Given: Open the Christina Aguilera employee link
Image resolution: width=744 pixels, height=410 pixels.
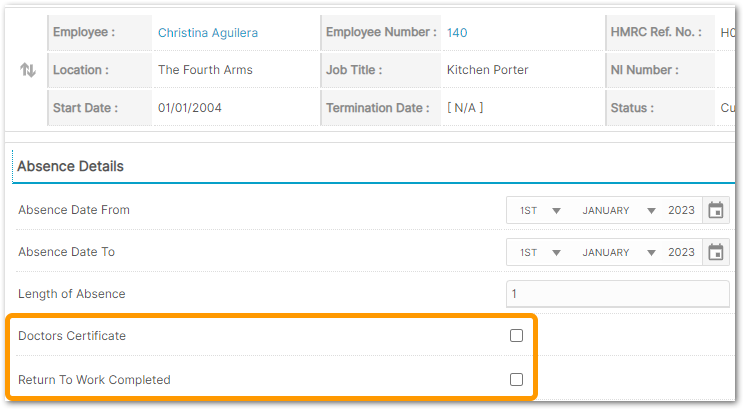Looking at the screenshot, I should coord(208,33).
